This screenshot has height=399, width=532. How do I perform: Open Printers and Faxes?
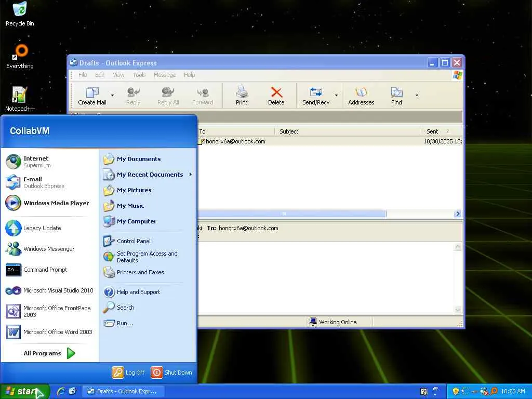(147, 272)
